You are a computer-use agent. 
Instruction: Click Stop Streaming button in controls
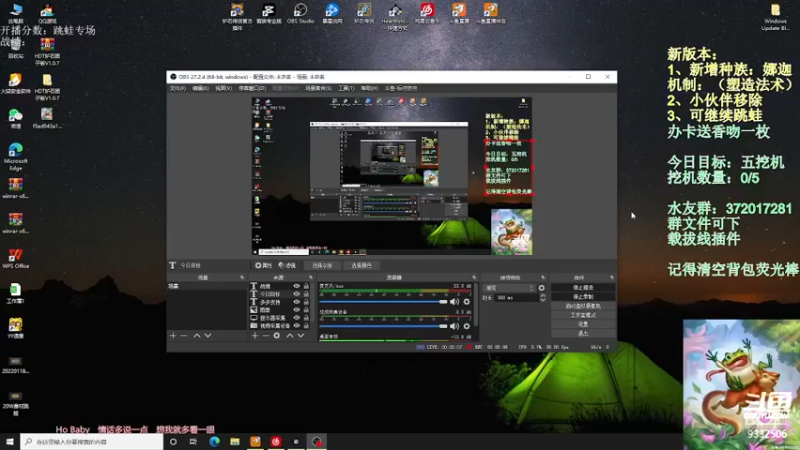(583, 288)
